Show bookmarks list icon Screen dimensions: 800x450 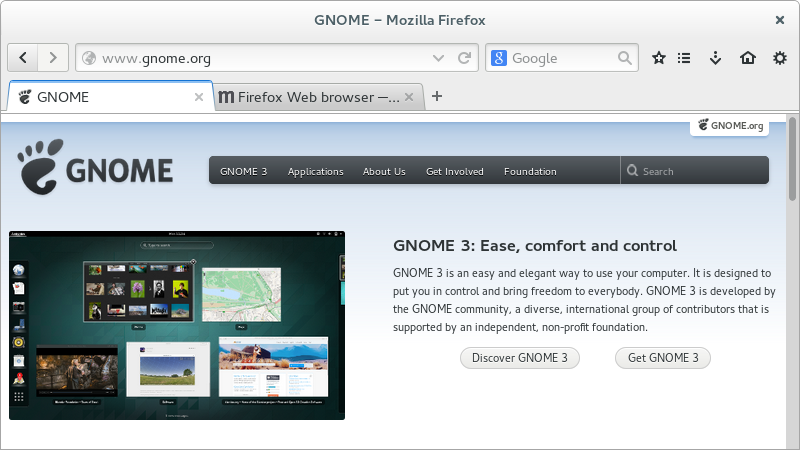[x=684, y=58]
